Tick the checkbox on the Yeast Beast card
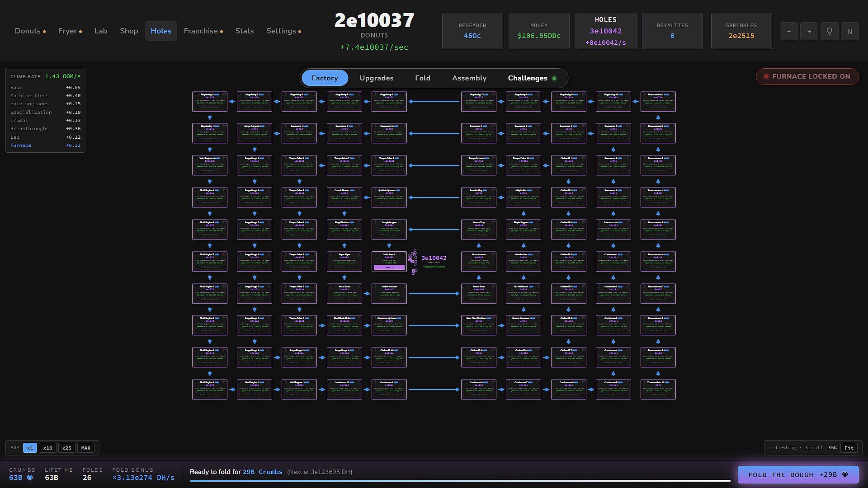The width and height of the screenshot is (868, 488). [330, 286]
